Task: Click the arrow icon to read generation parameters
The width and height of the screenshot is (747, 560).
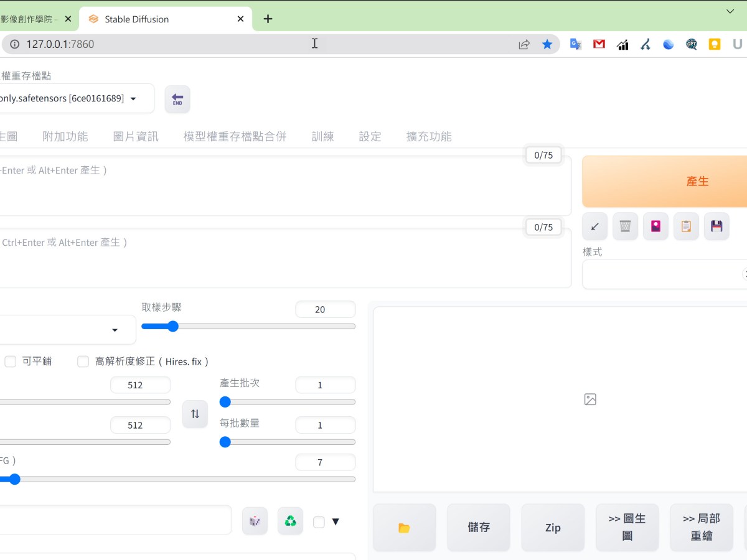Action: pyautogui.click(x=594, y=226)
